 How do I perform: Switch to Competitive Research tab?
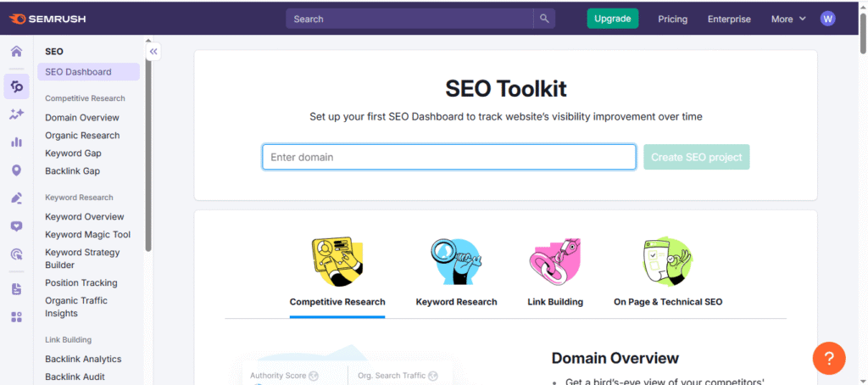click(x=337, y=302)
